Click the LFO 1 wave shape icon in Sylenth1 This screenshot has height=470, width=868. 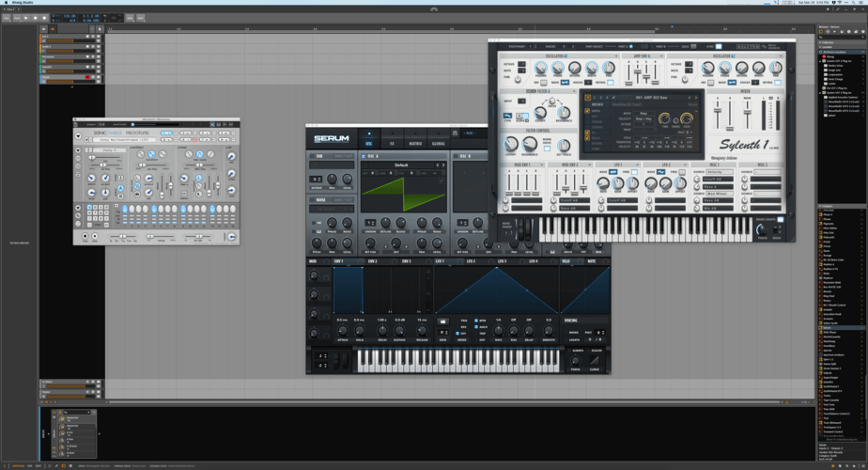[x=613, y=172]
